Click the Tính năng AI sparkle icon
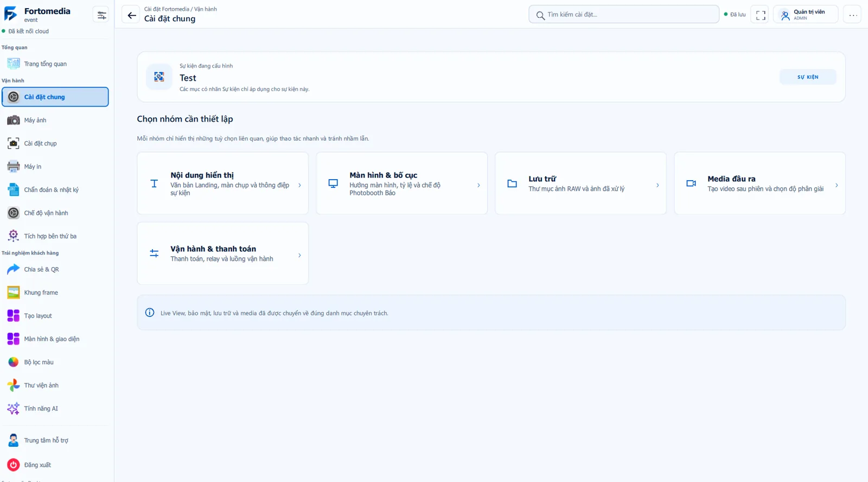868x482 pixels. (14, 409)
